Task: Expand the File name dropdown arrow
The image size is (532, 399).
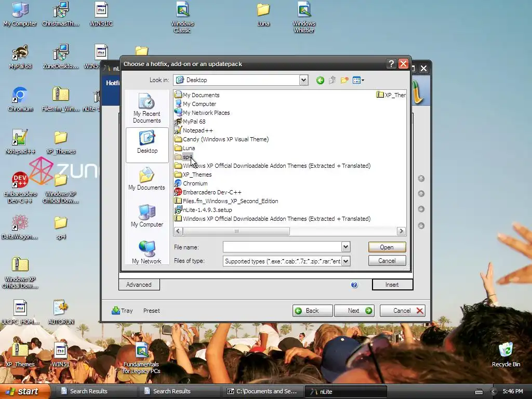Action: [345, 247]
